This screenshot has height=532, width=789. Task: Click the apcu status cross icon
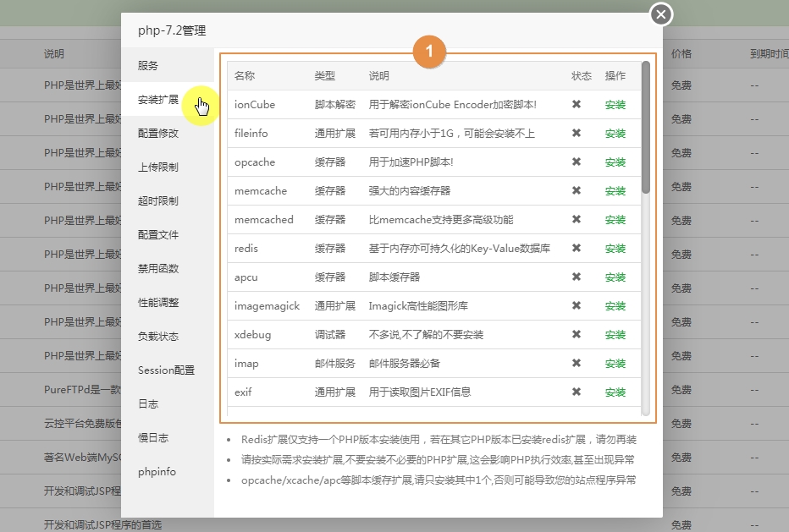(576, 277)
